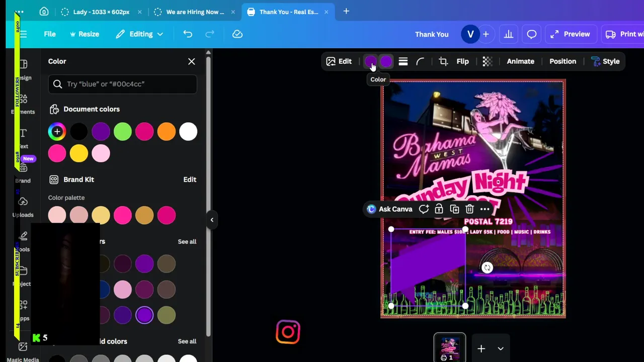
Task: Open the Text sidebar section
Action: click(x=23, y=139)
